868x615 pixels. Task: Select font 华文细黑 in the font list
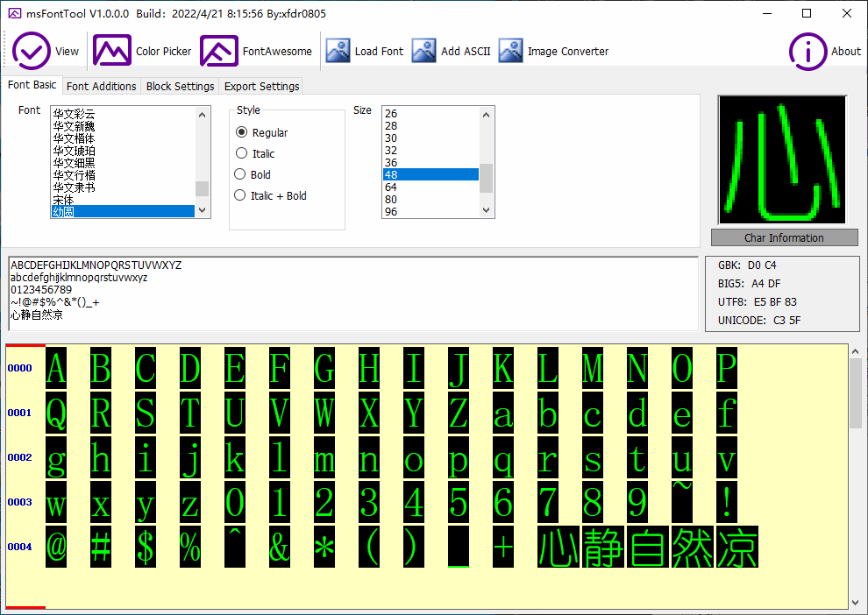[x=123, y=163]
